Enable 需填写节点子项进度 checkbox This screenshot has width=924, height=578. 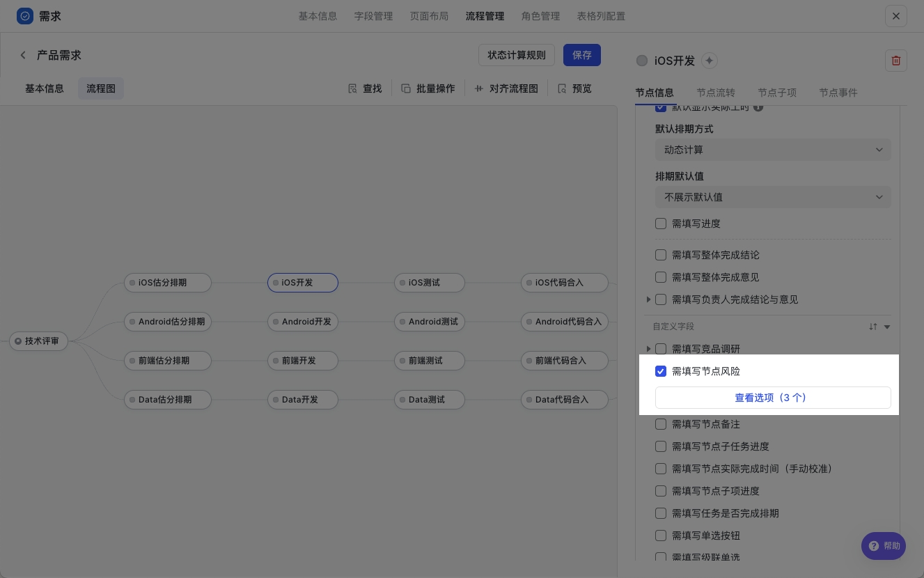point(661,491)
